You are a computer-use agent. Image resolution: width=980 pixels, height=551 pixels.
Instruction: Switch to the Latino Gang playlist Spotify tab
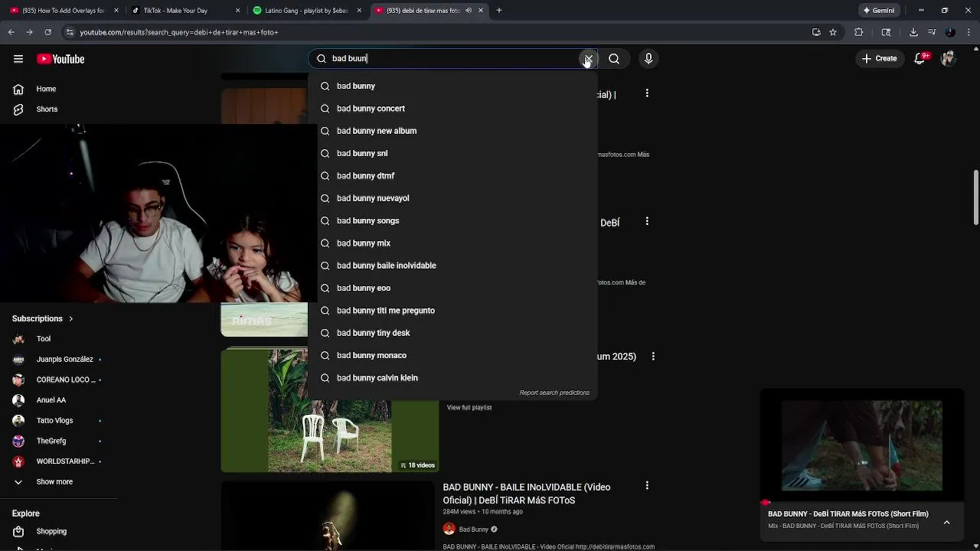tap(306, 11)
